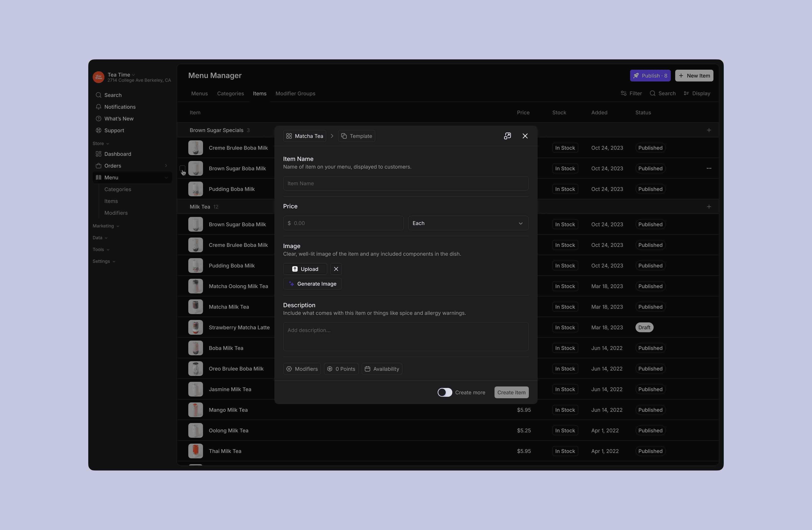Switch to the Modifier Groups tab
The height and width of the screenshot is (530, 812).
click(x=295, y=93)
